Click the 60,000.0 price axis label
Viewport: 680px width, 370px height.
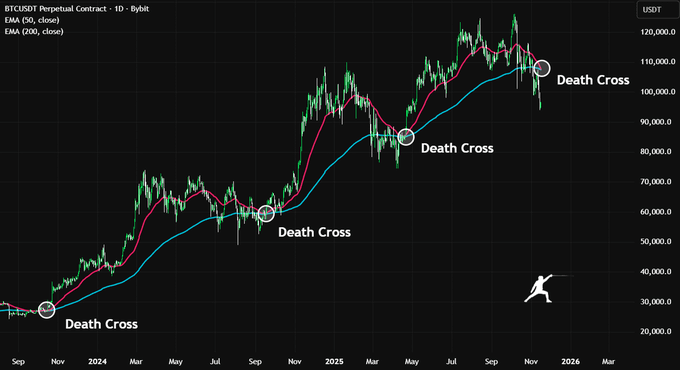657,212
